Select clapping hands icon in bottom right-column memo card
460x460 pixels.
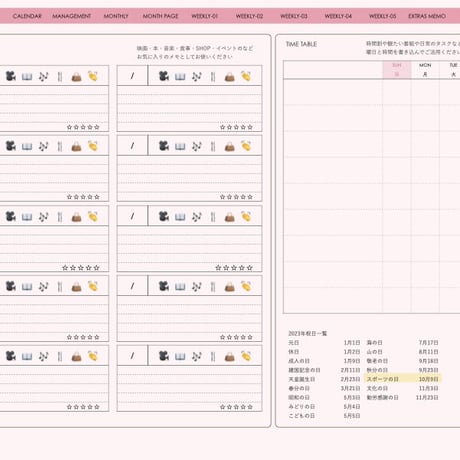tap(246, 356)
